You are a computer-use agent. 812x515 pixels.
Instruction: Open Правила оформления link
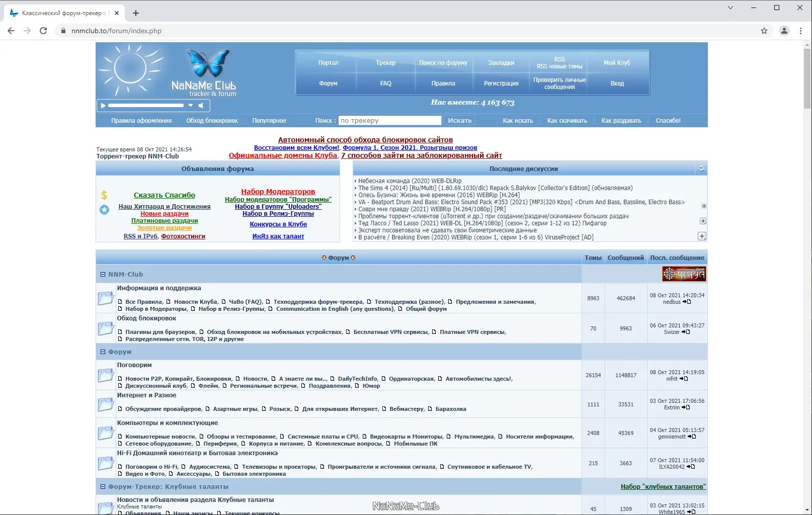(x=141, y=121)
